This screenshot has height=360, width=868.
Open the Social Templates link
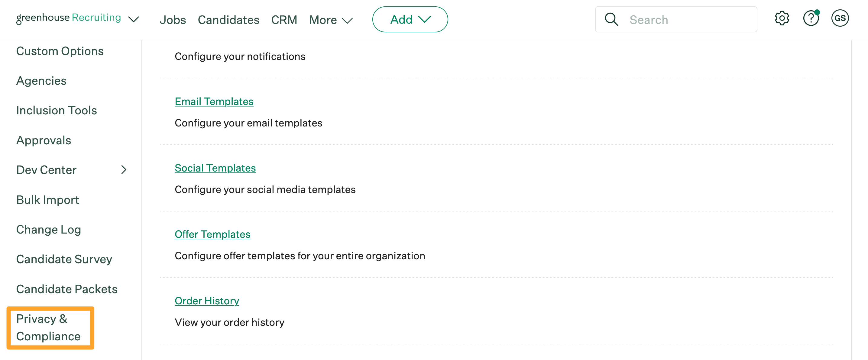pyautogui.click(x=215, y=168)
